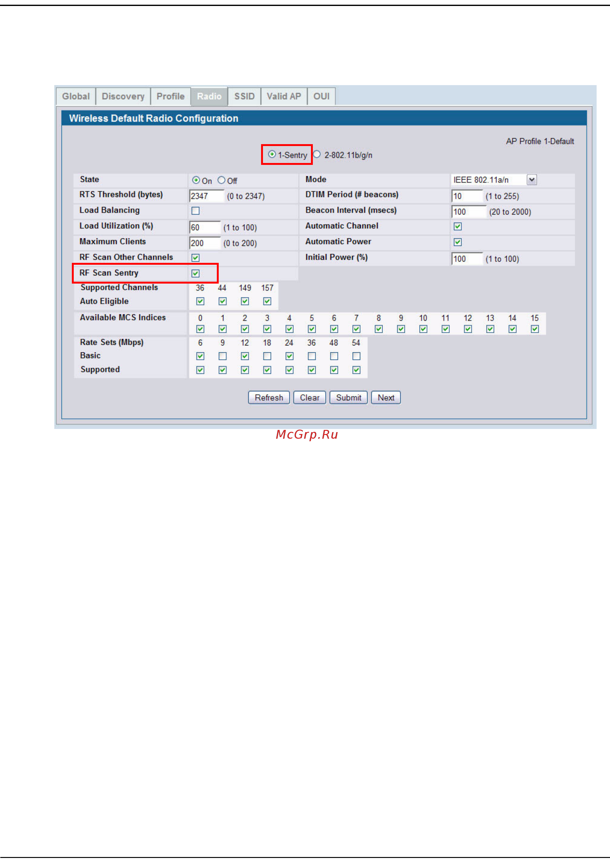Screen dimensions: 610x868
Task: Uncheck Basic rate 12 Mbps
Action: [245, 356]
